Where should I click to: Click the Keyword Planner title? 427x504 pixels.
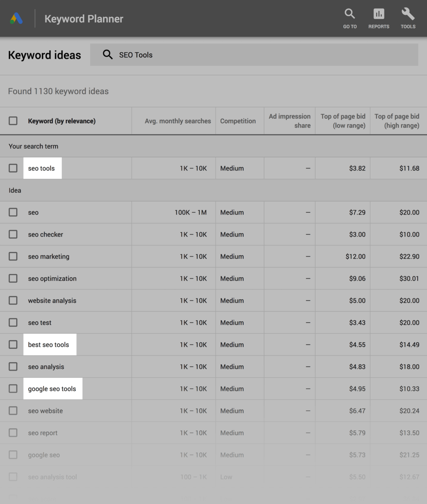coord(84,19)
